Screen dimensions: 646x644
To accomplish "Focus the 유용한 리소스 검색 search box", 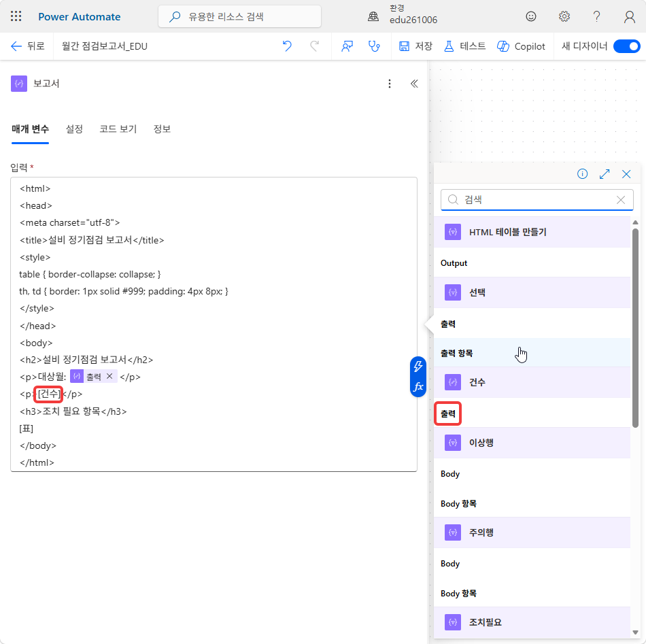I will pos(240,16).
